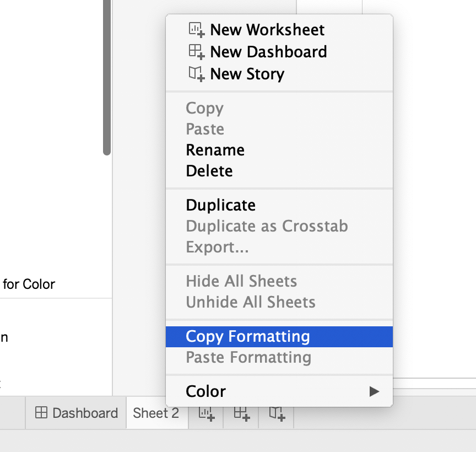The image size is (476, 452).
Task: Delete the sheet via context menu
Action: pyautogui.click(x=209, y=171)
